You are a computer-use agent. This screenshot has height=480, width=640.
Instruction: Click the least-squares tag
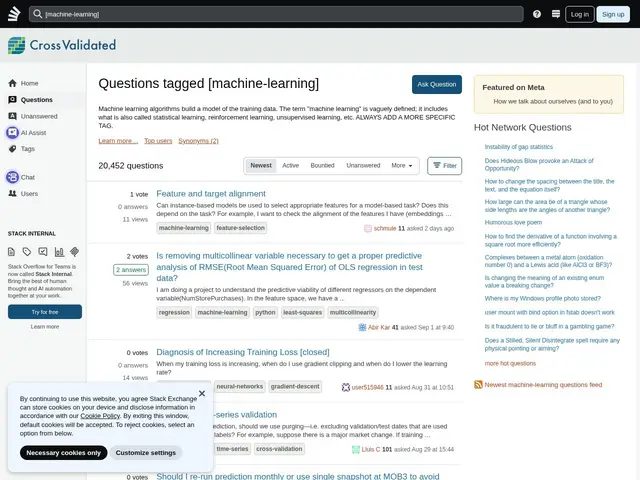302,312
